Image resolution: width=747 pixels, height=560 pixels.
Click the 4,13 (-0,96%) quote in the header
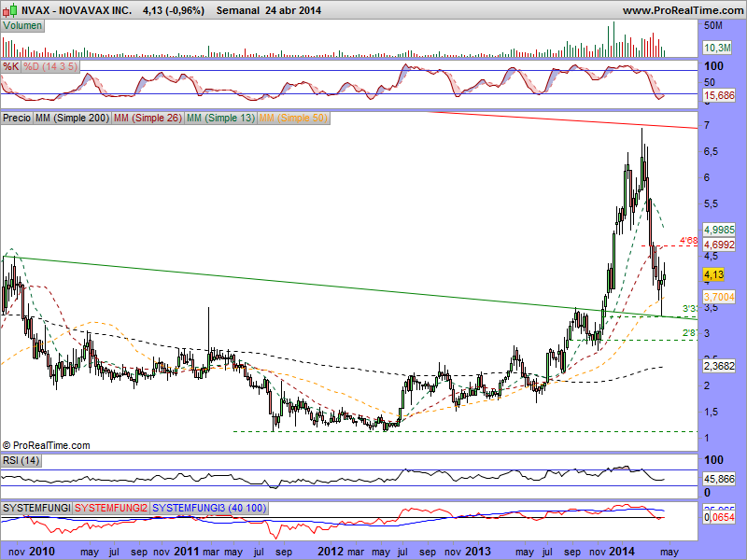click(x=174, y=10)
